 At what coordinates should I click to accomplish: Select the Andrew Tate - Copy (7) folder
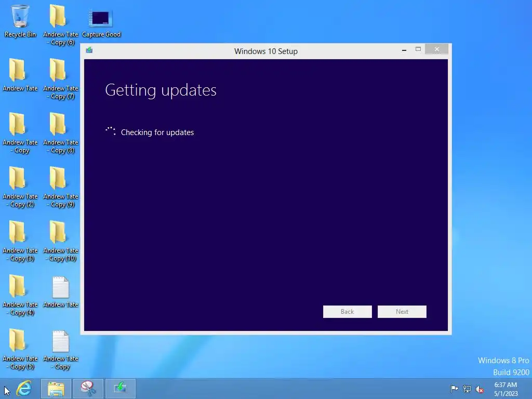pos(60,79)
